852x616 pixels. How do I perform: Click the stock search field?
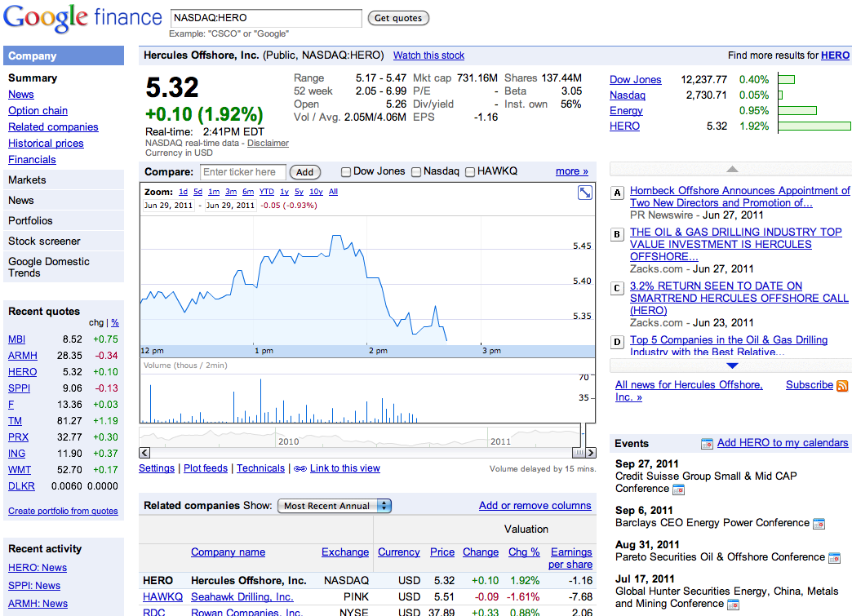coord(266,18)
